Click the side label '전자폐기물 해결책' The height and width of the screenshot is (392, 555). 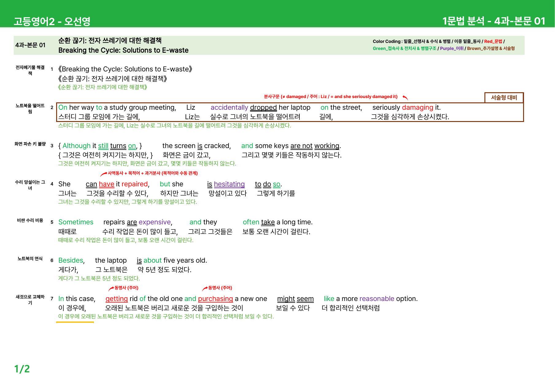coord(30,70)
